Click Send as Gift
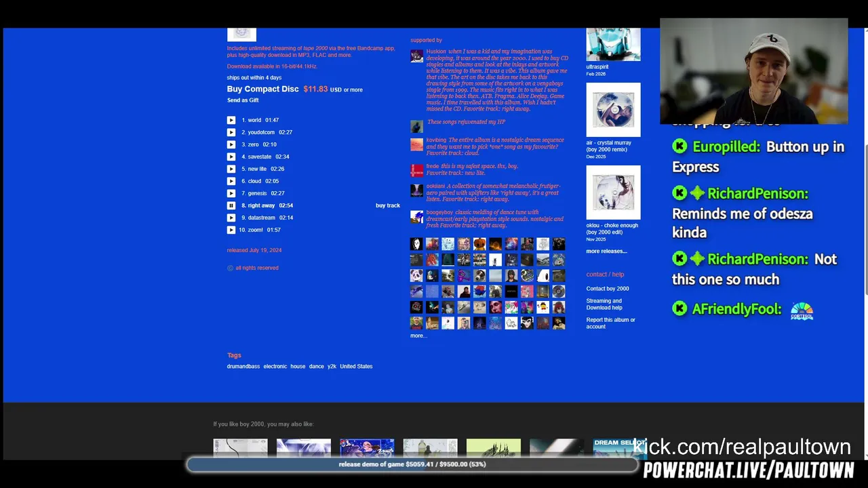This screenshot has height=488, width=868. coord(243,100)
